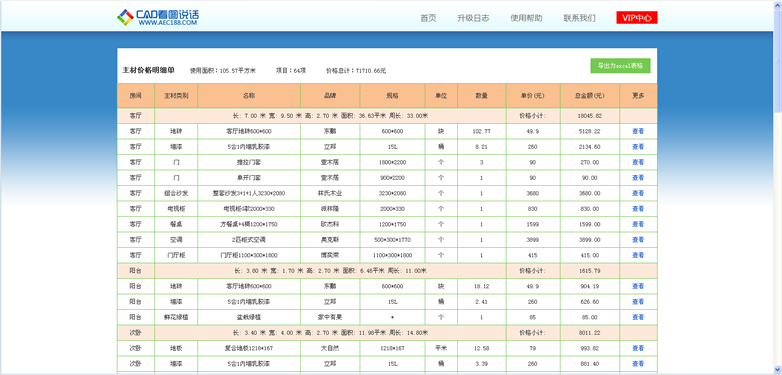Click 查看 for the 组合沙发 row
The height and width of the screenshot is (375, 782).
pos(638,193)
